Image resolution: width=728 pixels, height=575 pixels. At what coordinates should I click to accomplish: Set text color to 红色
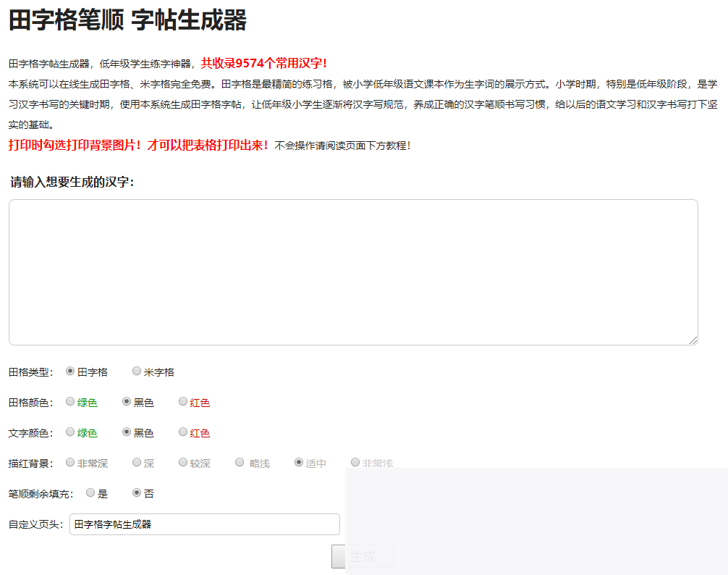[x=182, y=432]
